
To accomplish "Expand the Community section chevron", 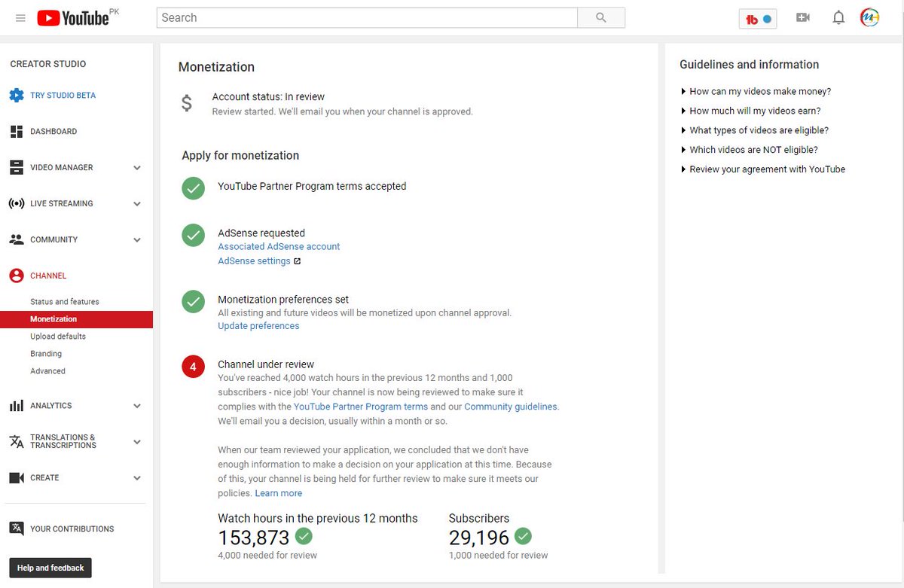I will pyautogui.click(x=137, y=240).
